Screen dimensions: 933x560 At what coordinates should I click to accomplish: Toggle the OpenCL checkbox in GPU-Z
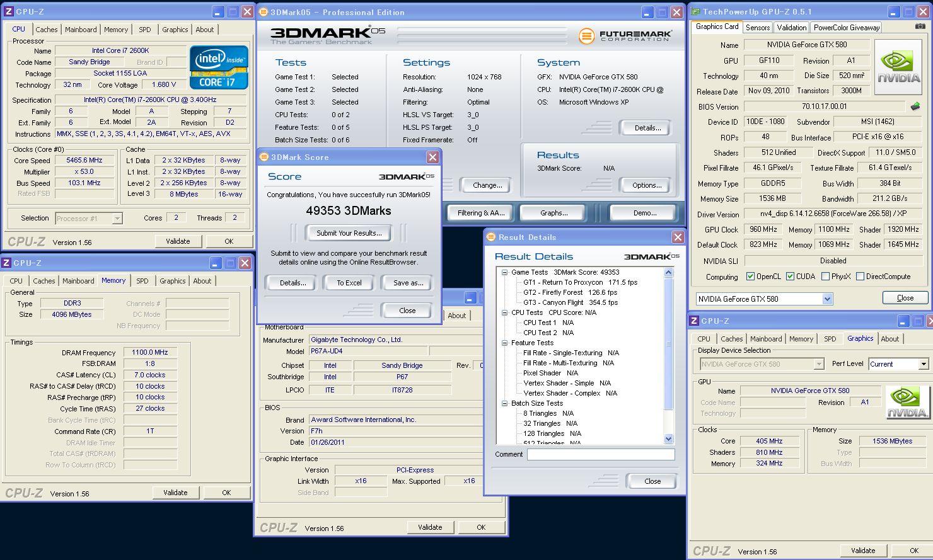pyautogui.click(x=750, y=277)
